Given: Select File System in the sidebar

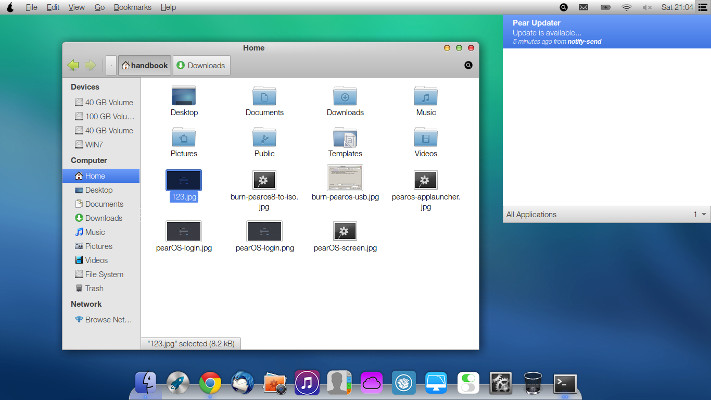Looking at the screenshot, I should coord(103,274).
